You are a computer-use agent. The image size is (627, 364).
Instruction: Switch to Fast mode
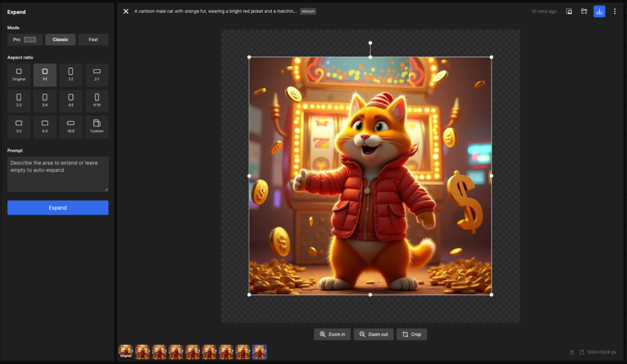[93, 40]
